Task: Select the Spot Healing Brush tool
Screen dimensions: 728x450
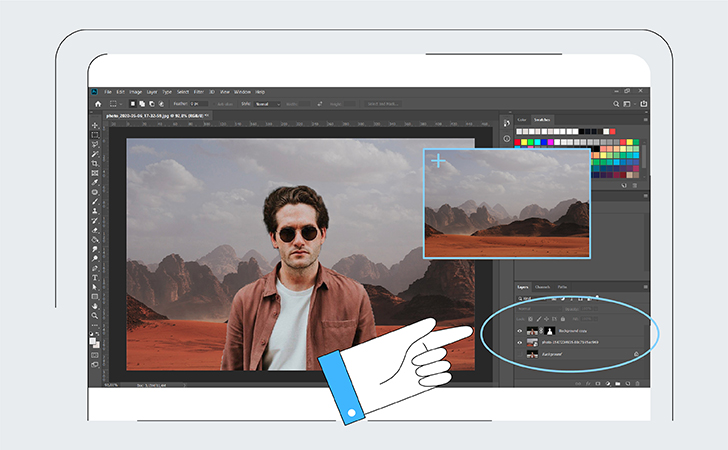Action: tap(95, 192)
